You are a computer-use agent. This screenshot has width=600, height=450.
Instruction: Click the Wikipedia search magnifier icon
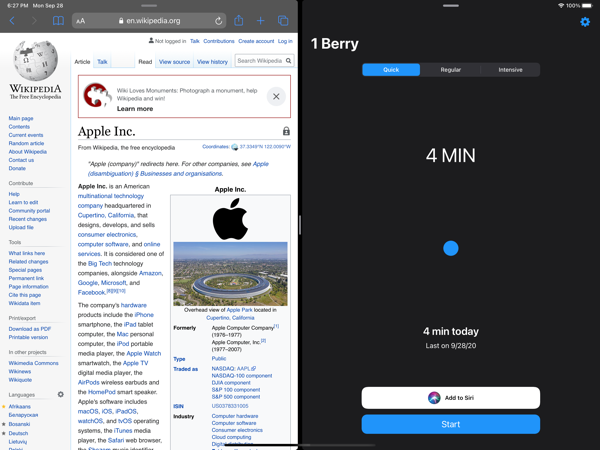[x=289, y=60]
